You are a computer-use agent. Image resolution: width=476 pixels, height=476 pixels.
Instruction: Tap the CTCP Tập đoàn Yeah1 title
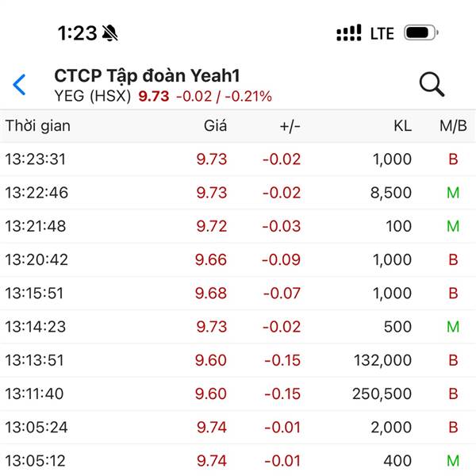pyautogui.click(x=148, y=75)
